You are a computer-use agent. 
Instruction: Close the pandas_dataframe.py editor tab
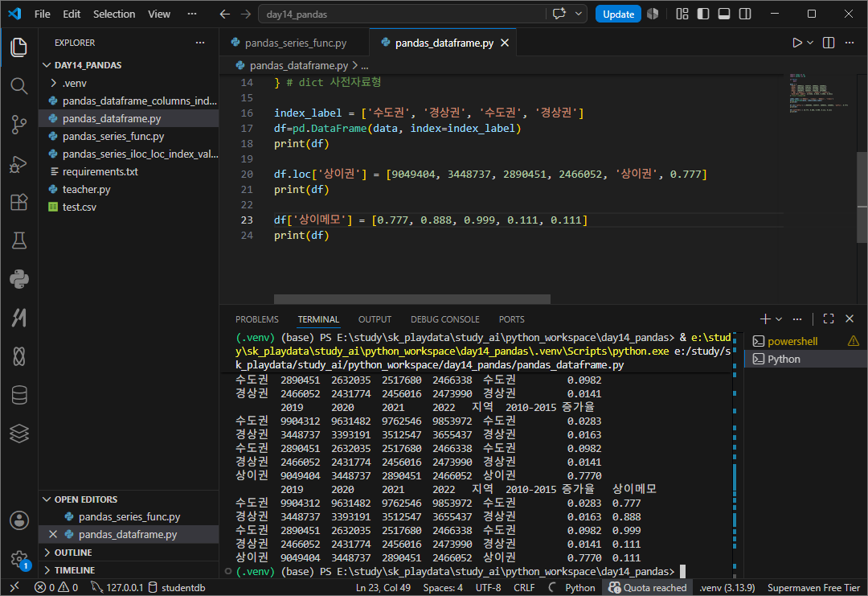coord(504,43)
